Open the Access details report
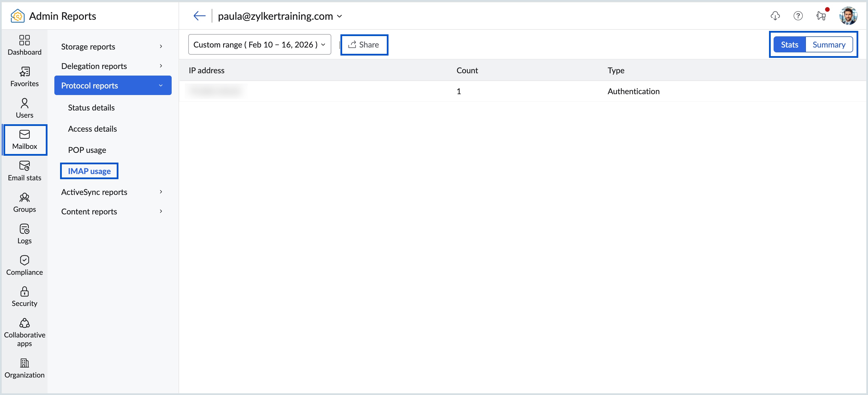The width and height of the screenshot is (868, 395). [92, 129]
